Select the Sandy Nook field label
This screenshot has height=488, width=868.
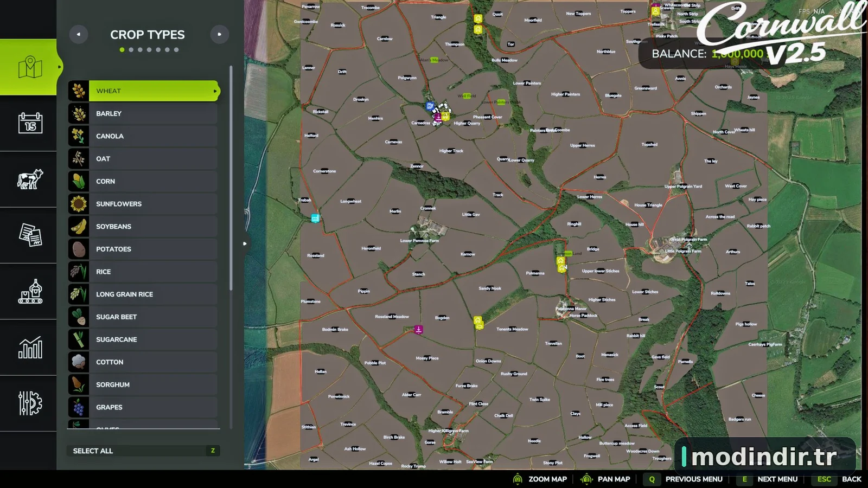[x=490, y=288]
